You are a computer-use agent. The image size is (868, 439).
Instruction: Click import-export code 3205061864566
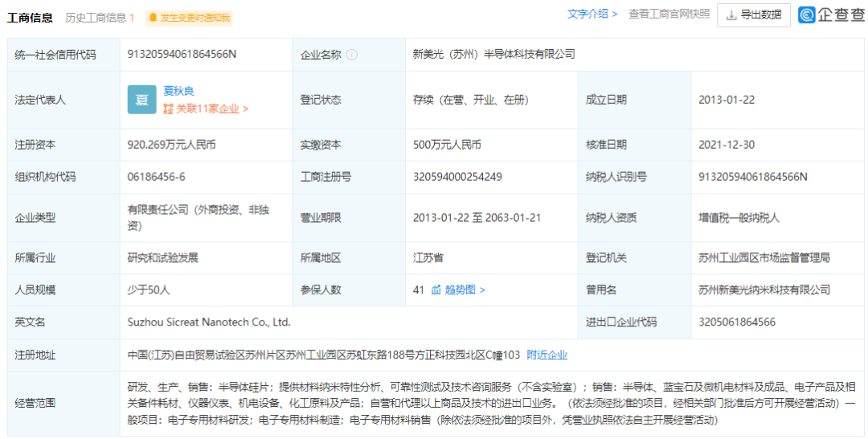tap(737, 322)
